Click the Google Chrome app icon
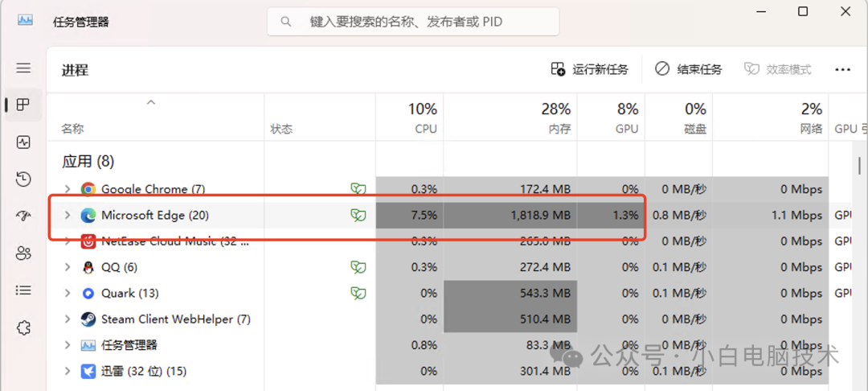Viewport: 868px width, 391px height. tap(88, 189)
